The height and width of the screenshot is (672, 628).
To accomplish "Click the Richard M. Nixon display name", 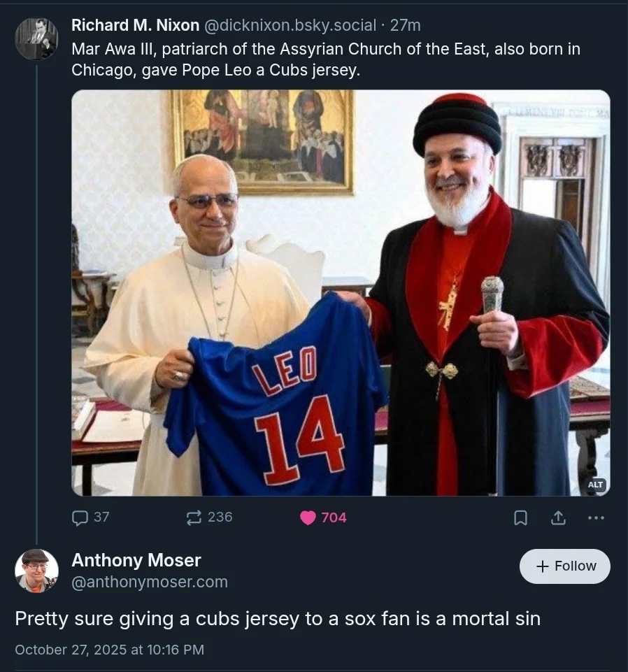I will 135,25.
